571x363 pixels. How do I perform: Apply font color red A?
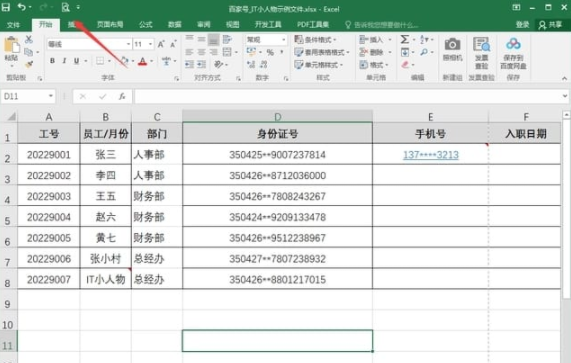click(x=142, y=61)
